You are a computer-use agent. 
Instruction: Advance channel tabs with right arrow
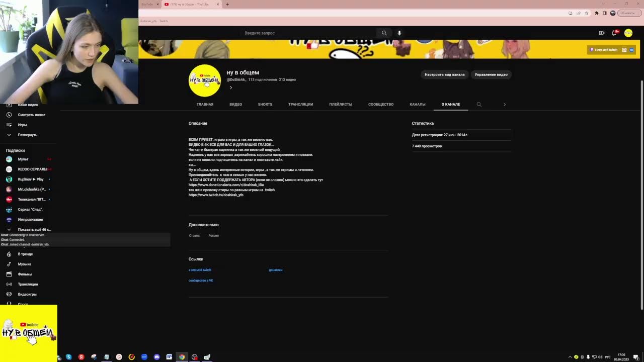(505, 104)
